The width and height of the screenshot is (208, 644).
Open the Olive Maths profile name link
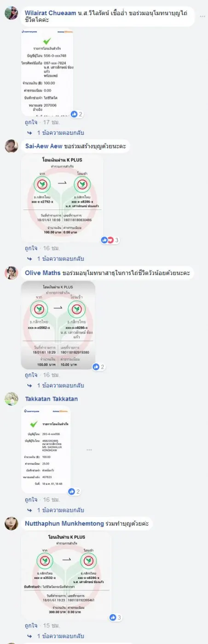point(42,273)
